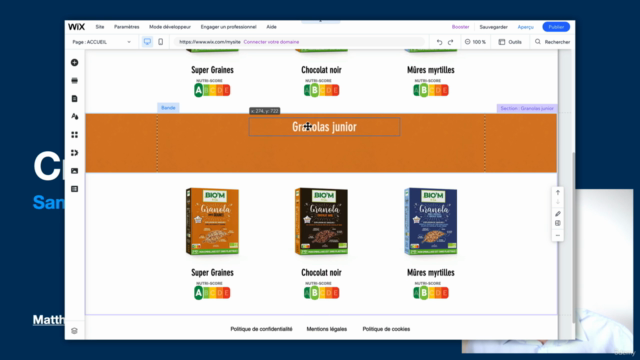Screen dimensions: 640x360
Task: Select lower Mûres myrtilles product title
Action: pos(431,273)
